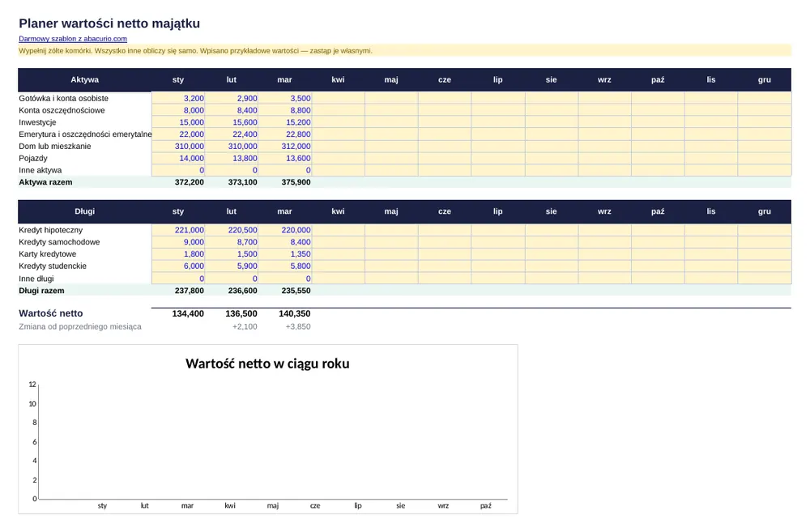Click the monthly change value +3,850
810x532 pixels.
pos(298,326)
